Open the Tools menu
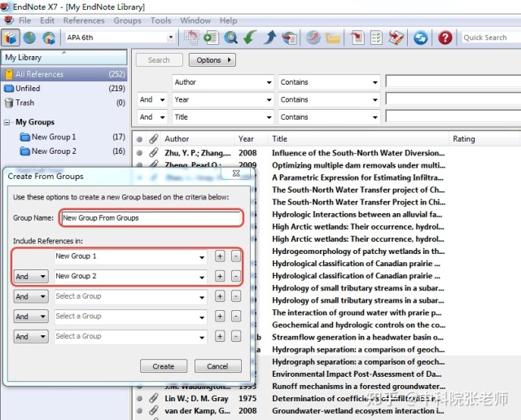The width and height of the screenshot is (521, 420). pyautogui.click(x=161, y=20)
